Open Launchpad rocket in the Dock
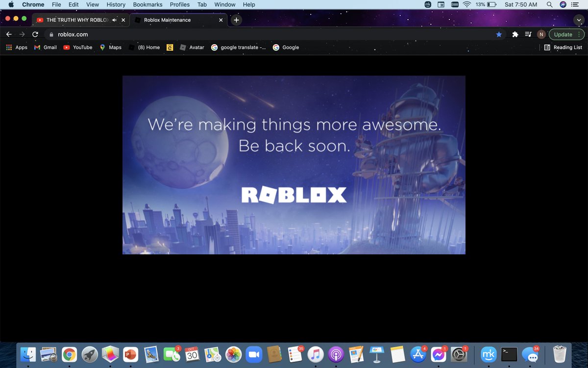Viewport: 588px width, 368px height. (x=90, y=354)
